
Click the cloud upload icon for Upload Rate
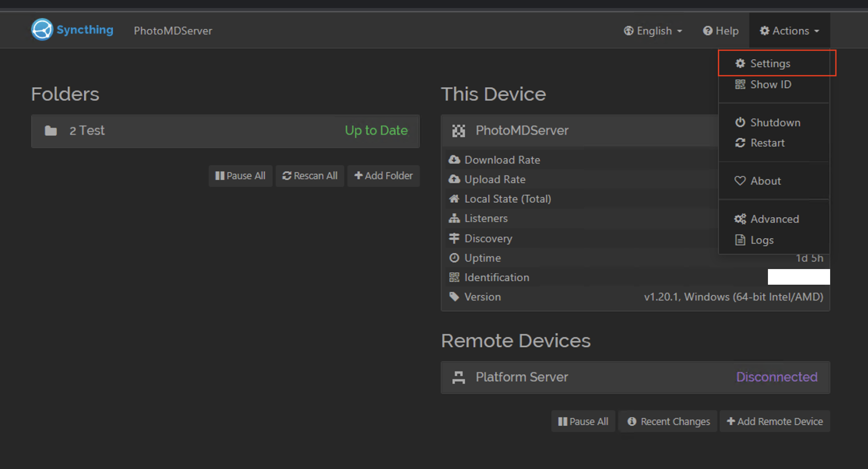coord(454,179)
